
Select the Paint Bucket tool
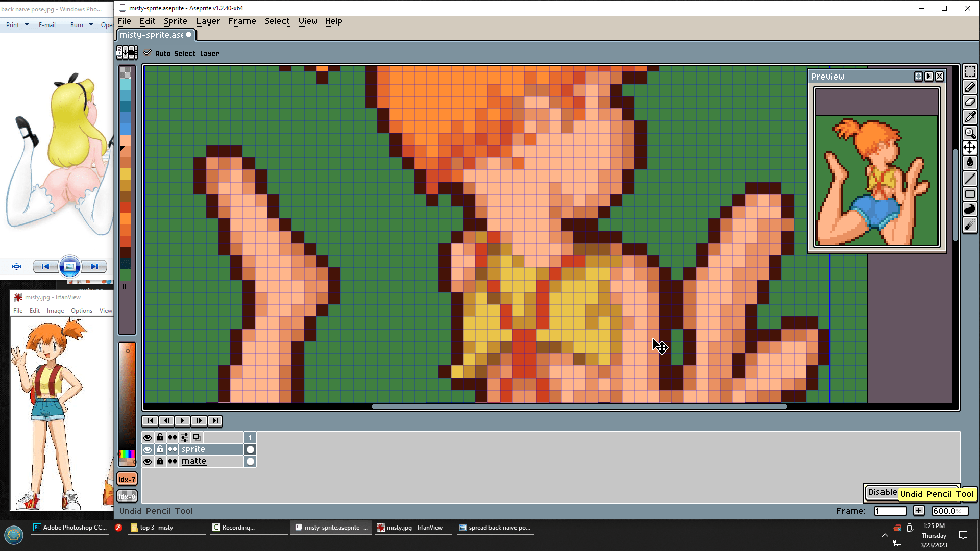970,163
